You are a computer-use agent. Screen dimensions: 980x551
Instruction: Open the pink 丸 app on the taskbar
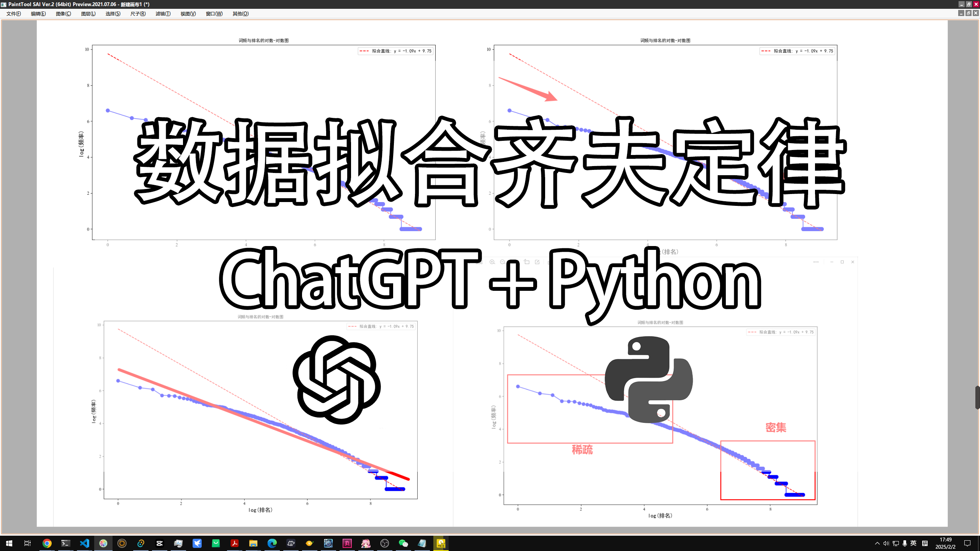point(347,543)
